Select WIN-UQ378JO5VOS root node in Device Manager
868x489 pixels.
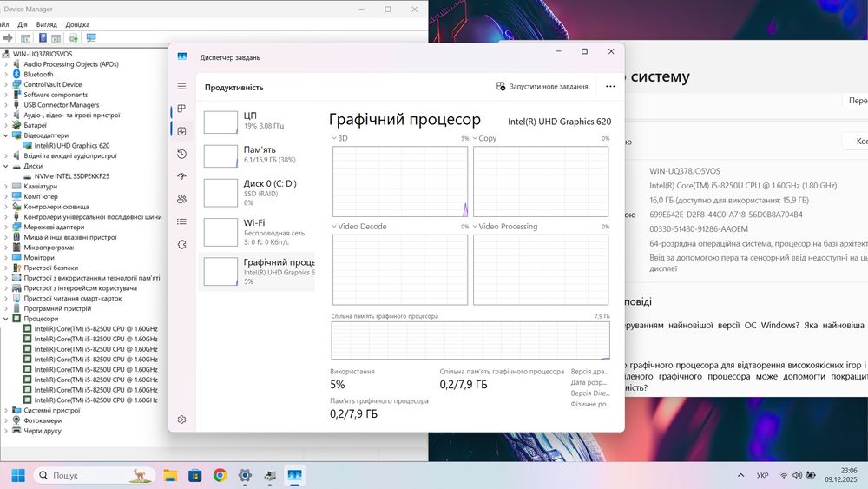click(43, 54)
